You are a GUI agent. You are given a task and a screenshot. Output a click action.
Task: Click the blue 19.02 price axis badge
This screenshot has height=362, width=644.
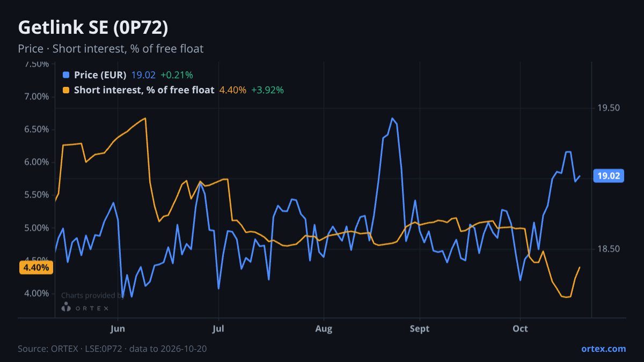pyautogui.click(x=609, y=175)
